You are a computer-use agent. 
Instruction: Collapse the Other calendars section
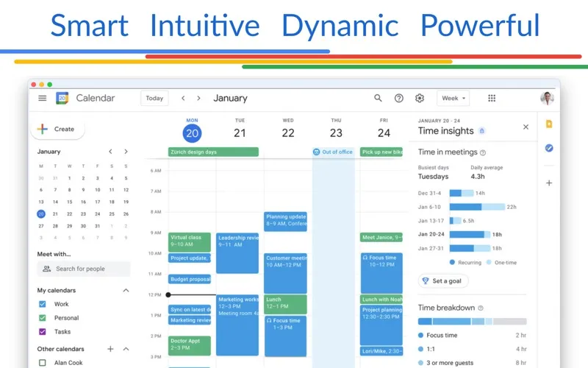click(x=126, y=349)
